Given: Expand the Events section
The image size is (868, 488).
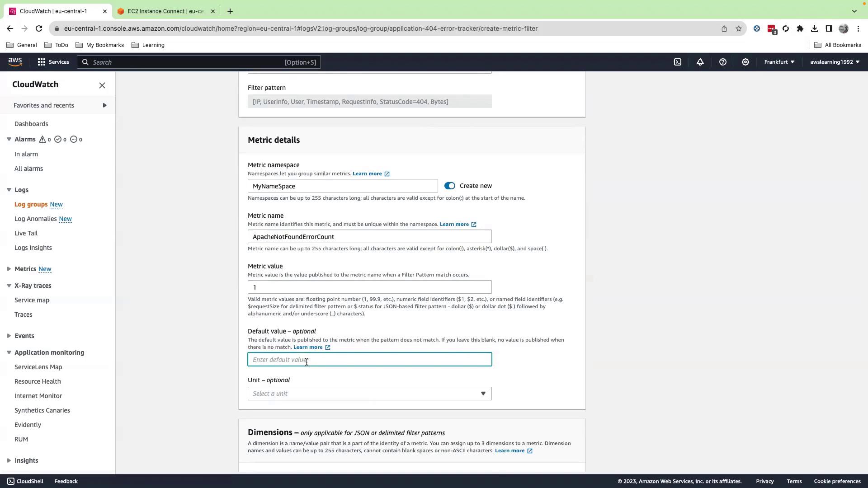Looking at the screenshot, I should (9, 336).
